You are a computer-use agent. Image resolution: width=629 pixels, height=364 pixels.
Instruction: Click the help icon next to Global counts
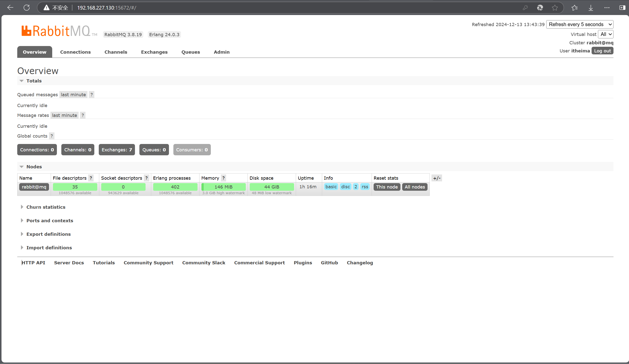[x=52, y=136]
